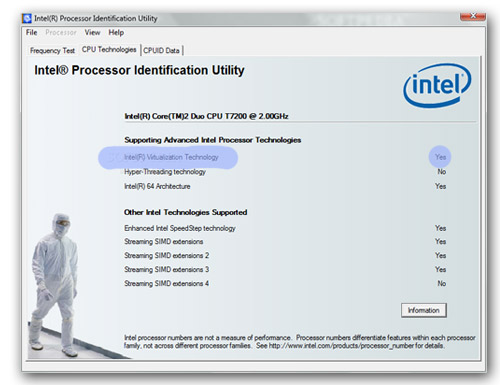
Task: Select the CPU Technologies tab
Action: click(109, 49)
